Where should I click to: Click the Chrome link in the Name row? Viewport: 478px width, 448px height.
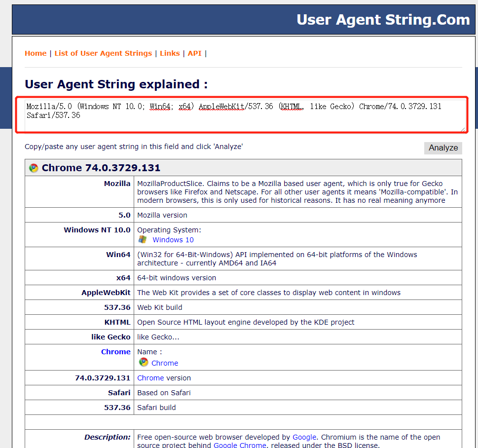pos(165,363)
